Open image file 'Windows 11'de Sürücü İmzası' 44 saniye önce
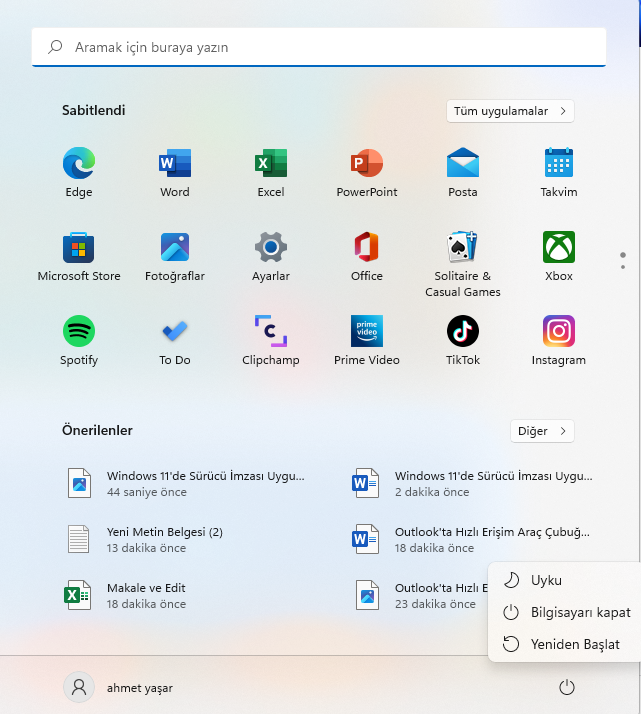641x714 pixels. tap(186, 484)
